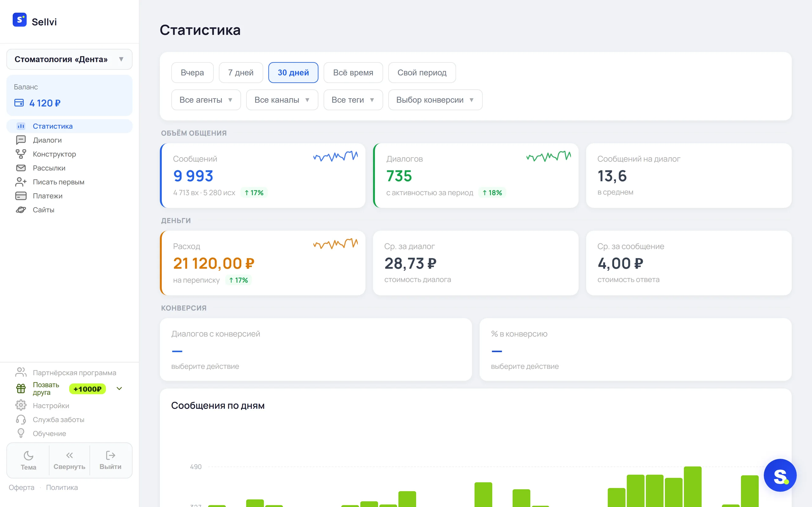Screen dimensions: 812x507
Task: Go to the Статистика menu item
Action: 69,126
